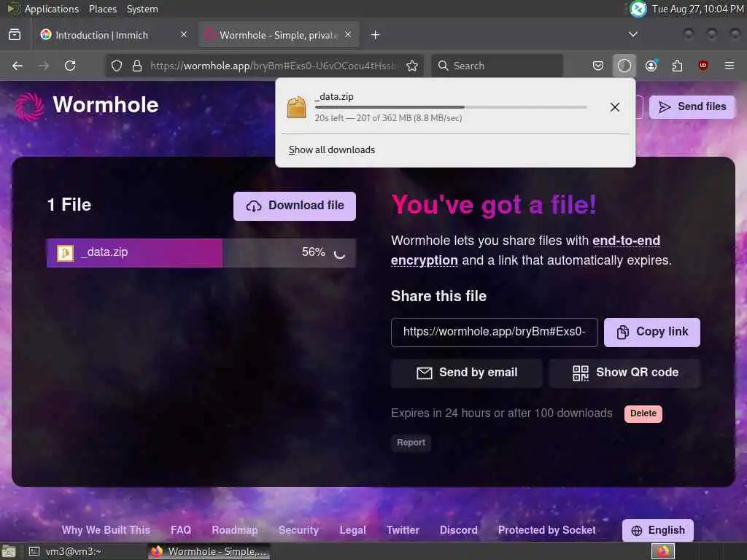
Task: Click the clock in the top panel
Action: click(697, 9)
